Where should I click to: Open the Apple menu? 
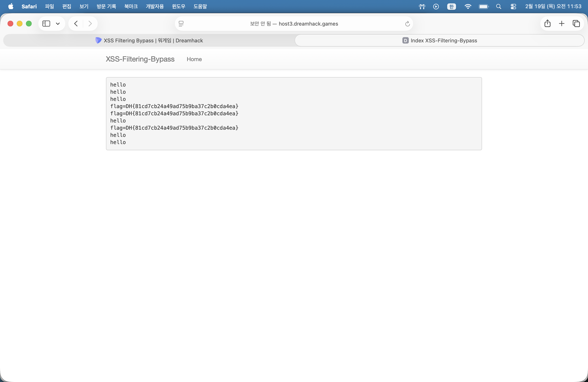pos(11,6)
